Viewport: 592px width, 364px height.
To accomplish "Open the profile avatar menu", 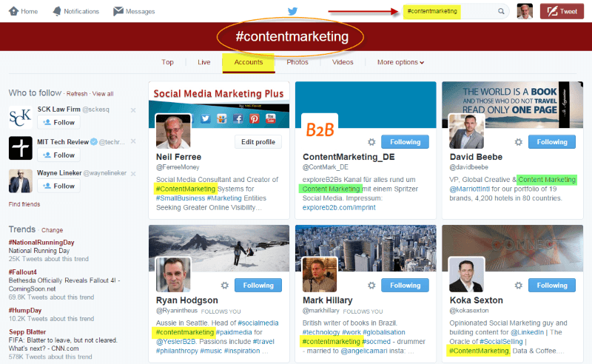I will point(525,11).
